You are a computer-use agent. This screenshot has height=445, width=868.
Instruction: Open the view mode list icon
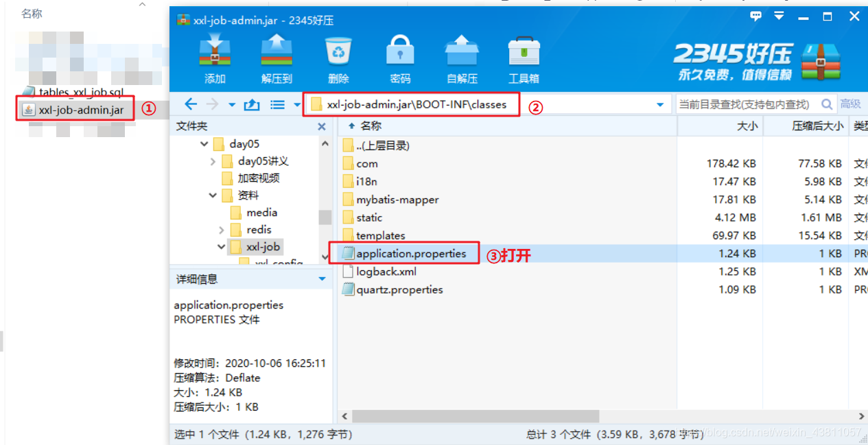(x=277, y=104)
